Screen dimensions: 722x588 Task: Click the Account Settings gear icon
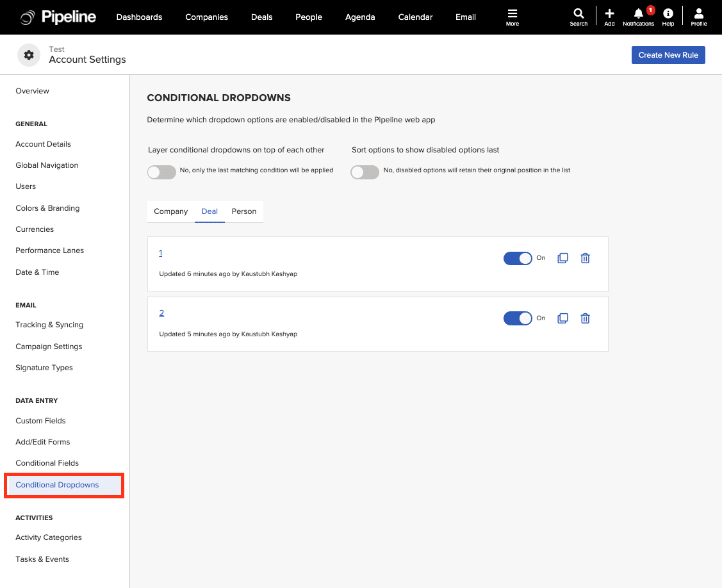[x=28, y=54]
